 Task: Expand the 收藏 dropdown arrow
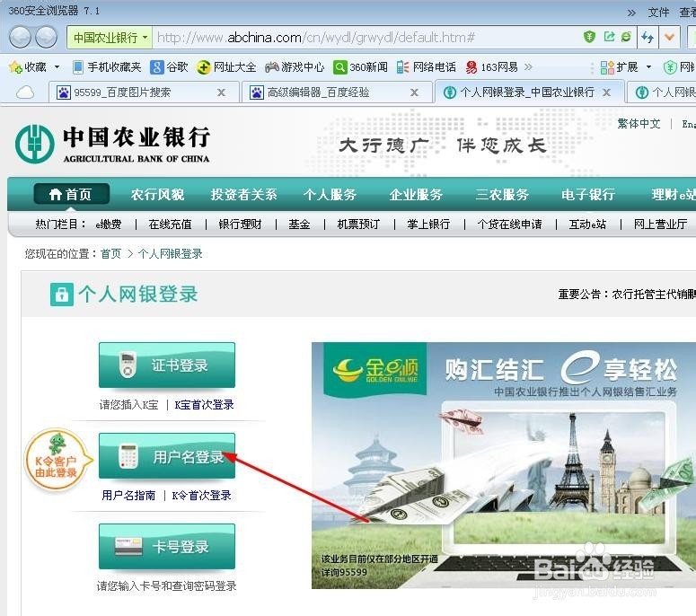pyautogui.click(x=57, y=67)
